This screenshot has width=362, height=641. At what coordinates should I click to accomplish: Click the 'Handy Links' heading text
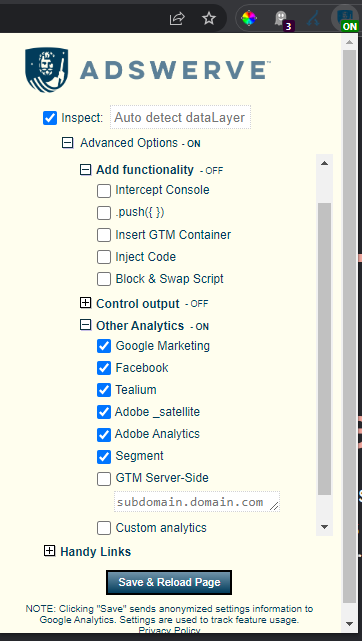96,551
